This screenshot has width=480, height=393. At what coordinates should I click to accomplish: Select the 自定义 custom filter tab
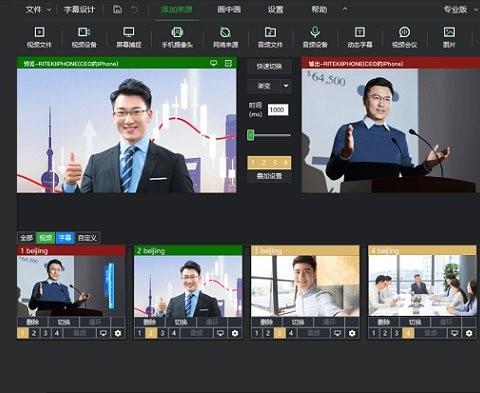tap(87, 238)
